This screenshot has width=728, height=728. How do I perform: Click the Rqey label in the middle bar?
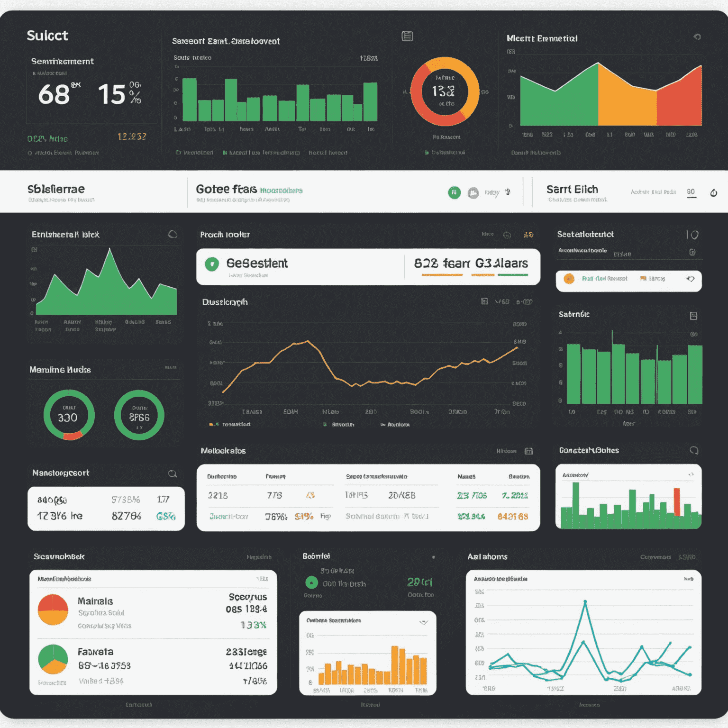coord(491,192)
